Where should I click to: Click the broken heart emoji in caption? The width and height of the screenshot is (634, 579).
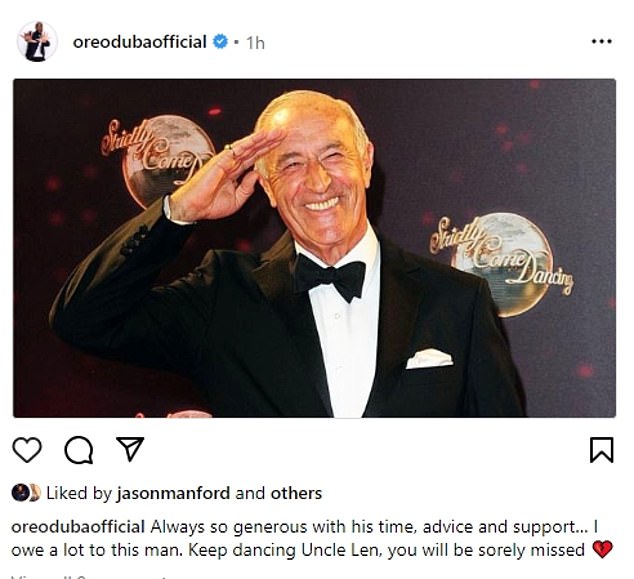point(602,550)
